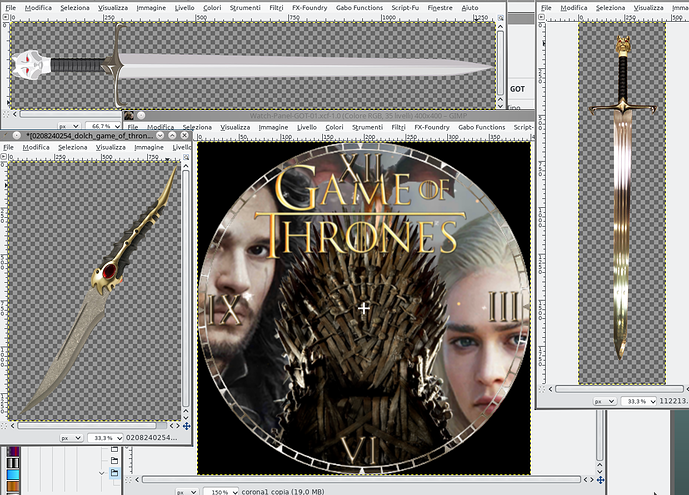Screen dimensions: 689x495
Task: Open FX-Foundry menu in white sword window
Action: click(x=310, y=7)
